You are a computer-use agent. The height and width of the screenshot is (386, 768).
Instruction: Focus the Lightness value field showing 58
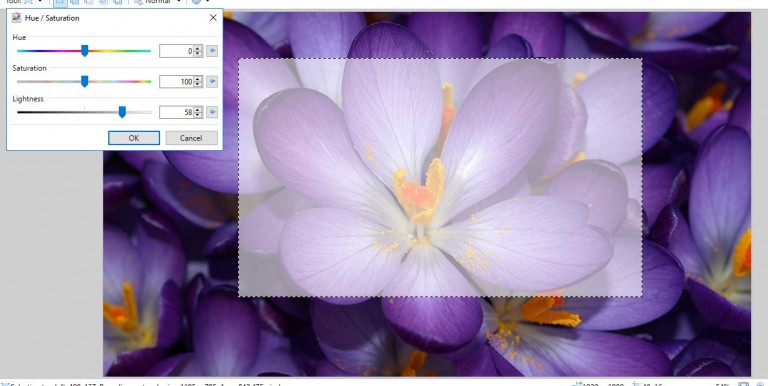coord(176,112)
